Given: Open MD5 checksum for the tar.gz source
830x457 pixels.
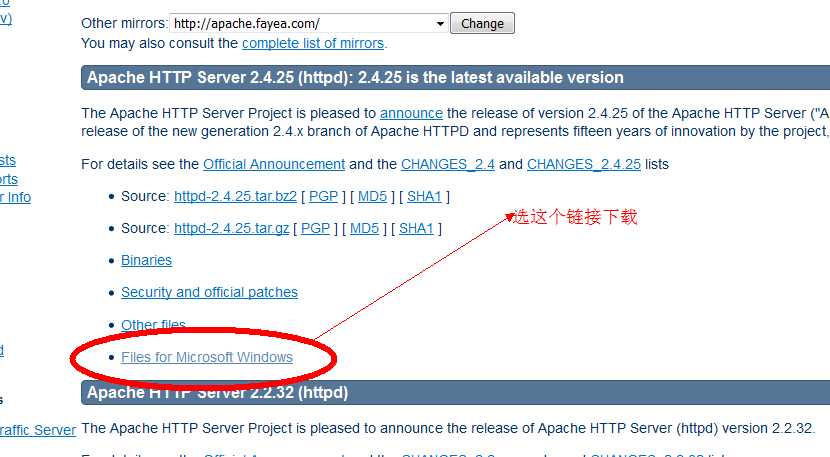Looking at the screenshot, I should coord(365,228).
